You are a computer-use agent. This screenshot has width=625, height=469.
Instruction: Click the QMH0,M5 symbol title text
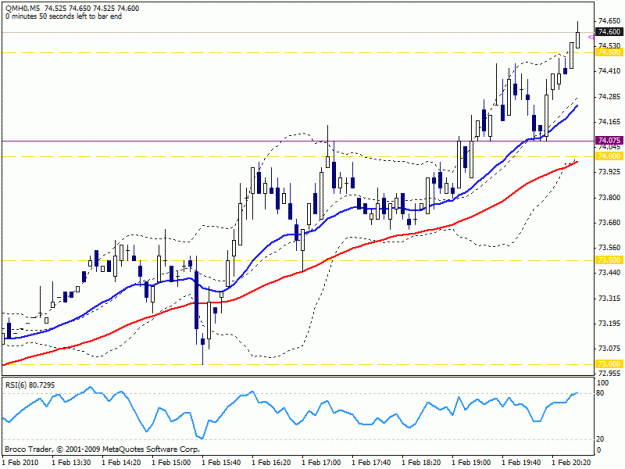coord(23,8)
